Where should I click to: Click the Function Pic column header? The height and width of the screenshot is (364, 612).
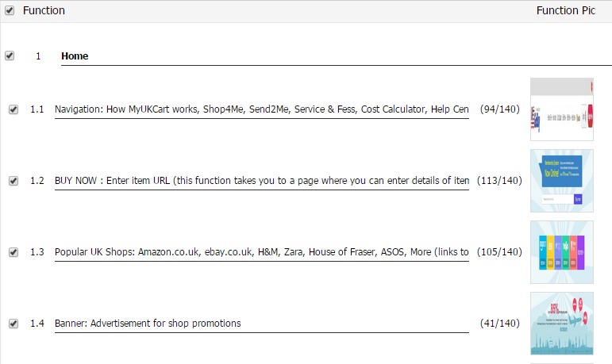click(565, 10)
